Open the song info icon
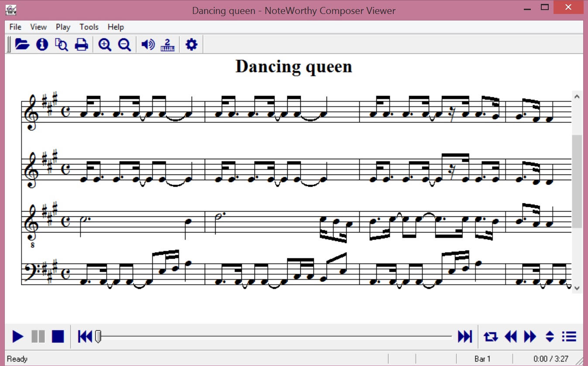The height and width of the screenshot is (366, 588). 42,44
